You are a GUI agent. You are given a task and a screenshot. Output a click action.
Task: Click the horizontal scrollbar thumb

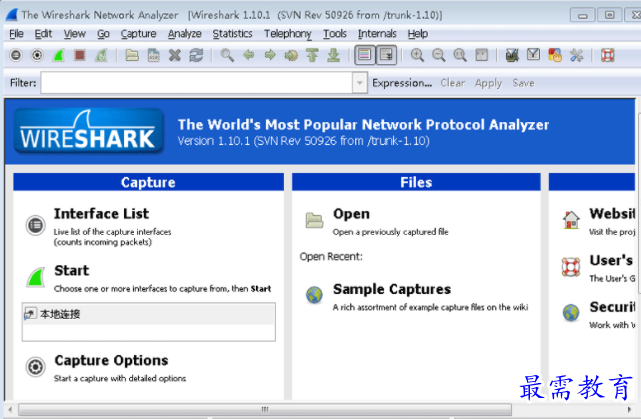pyautogui.click(x=265, y=409)
